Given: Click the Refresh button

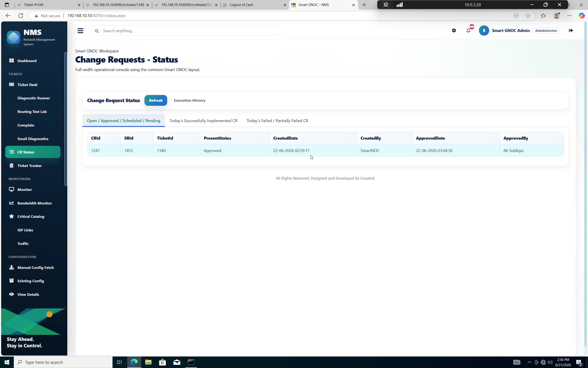Looking at the screenshot, I should 156,101.
